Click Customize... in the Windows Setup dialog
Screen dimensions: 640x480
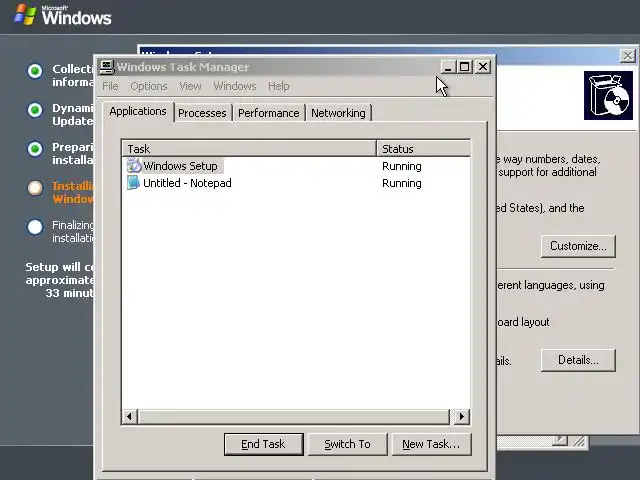(x=578, y=246)
